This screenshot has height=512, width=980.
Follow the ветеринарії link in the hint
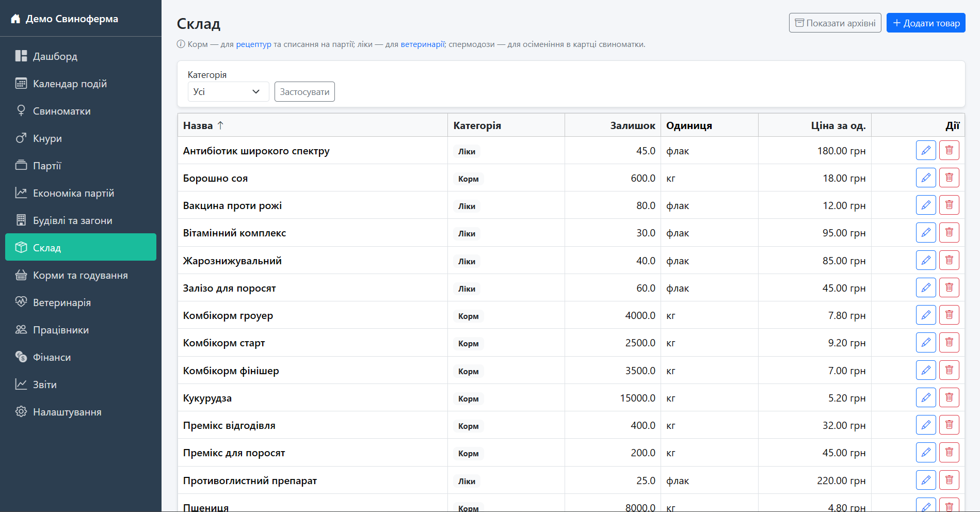pyautogui.click(x=422, y=44)
